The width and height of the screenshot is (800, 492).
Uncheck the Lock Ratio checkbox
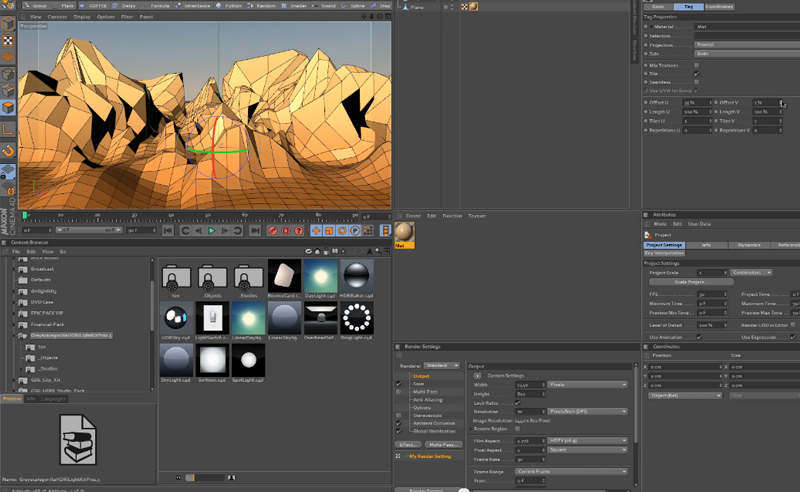(517, 403)
